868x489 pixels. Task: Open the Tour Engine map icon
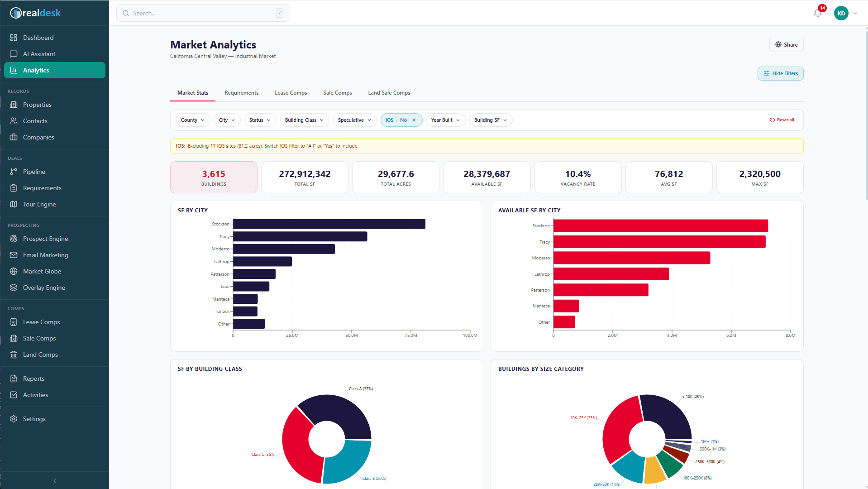14,204
